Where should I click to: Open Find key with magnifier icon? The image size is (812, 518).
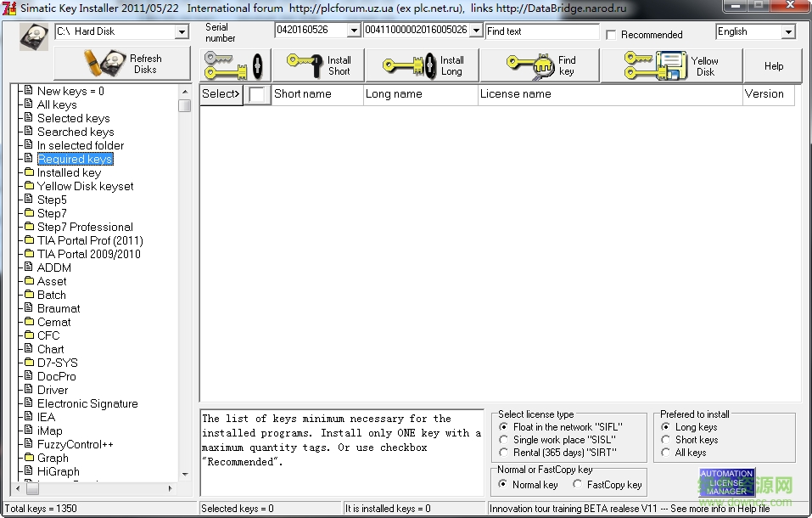pyautogui.click(x=540, y=65)
